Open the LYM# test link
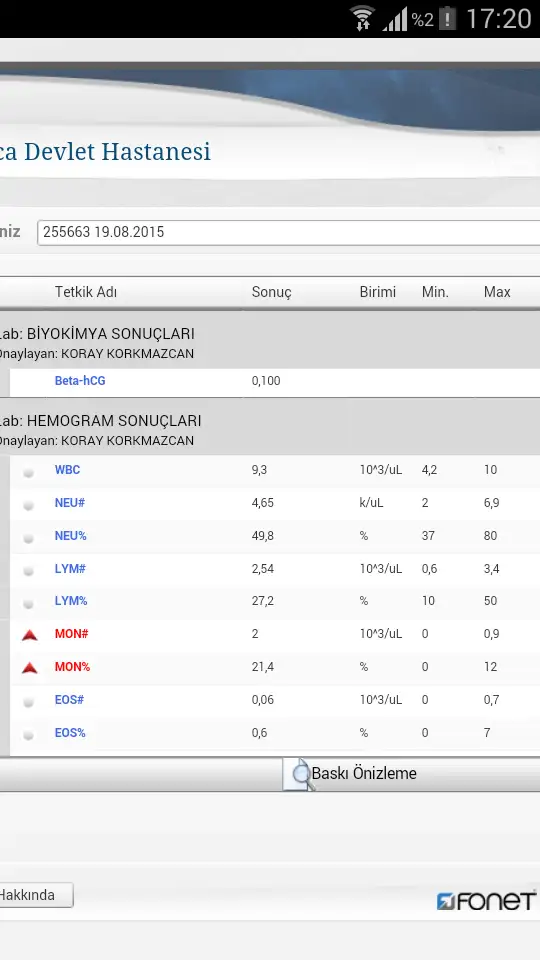 tap(70, 569)
